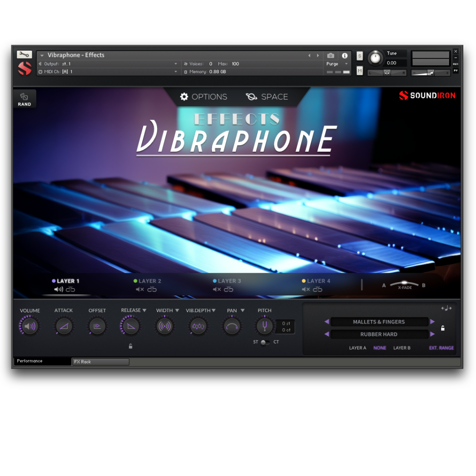Go to the previous instrument arrow
This screenshot has width=476, height=476.
(x=309, y=55)
